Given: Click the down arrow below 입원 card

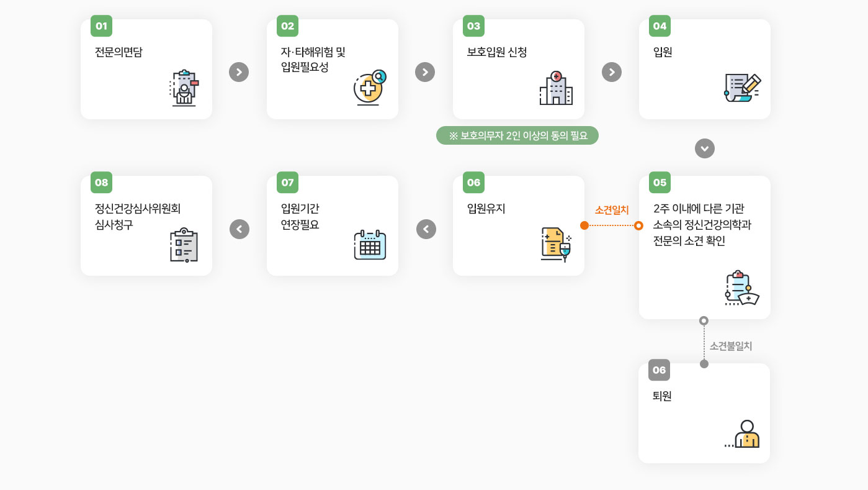Looking at the screenshot, I should click(x=705, y=148).
